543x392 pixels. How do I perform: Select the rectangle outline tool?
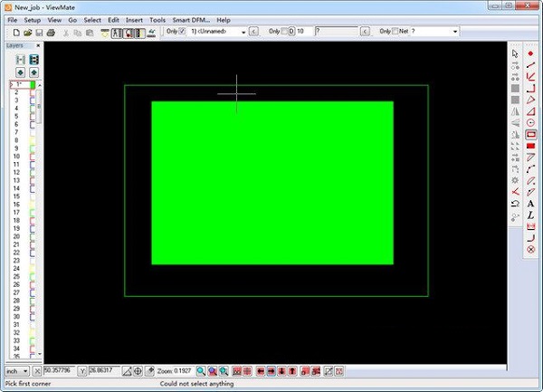pyautogui.click(x=530, y=134)
